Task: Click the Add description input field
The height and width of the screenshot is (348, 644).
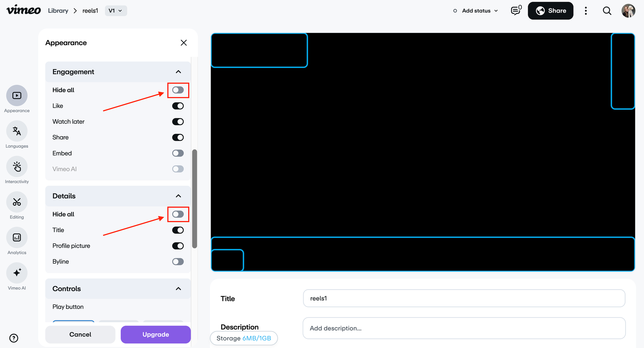Action: pos(464,328)
